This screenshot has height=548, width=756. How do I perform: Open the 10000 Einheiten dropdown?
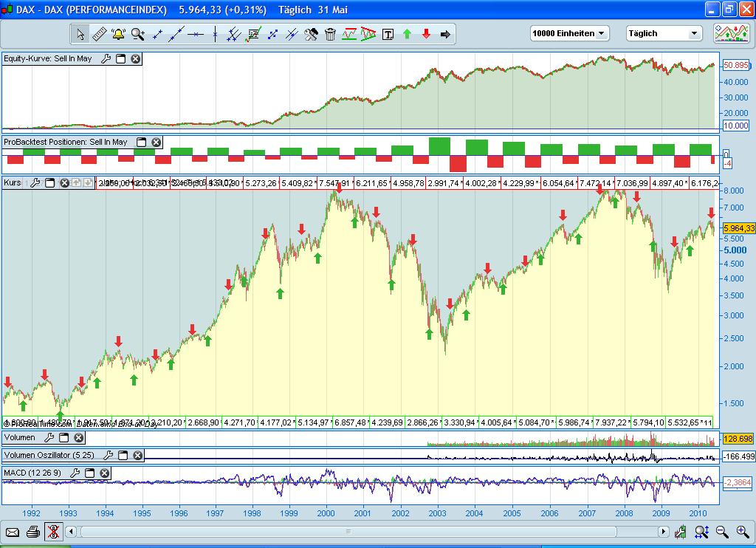point(569,33)
